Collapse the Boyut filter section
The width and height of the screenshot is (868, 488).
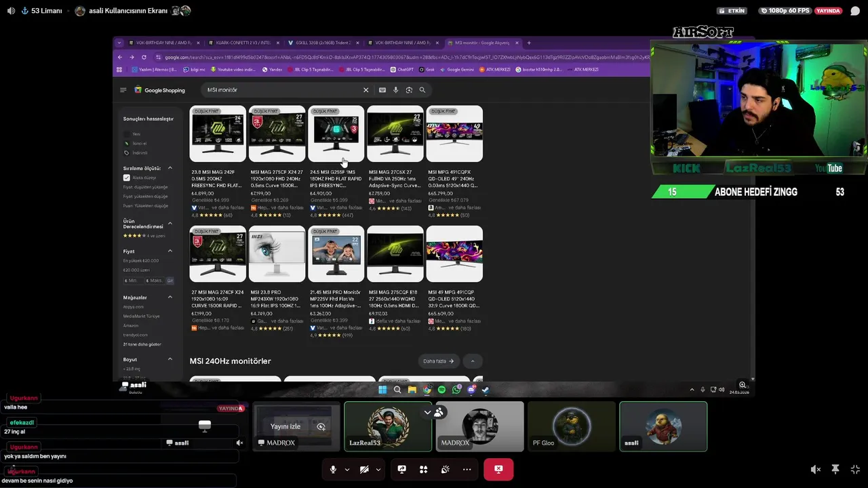coord(170,359)
